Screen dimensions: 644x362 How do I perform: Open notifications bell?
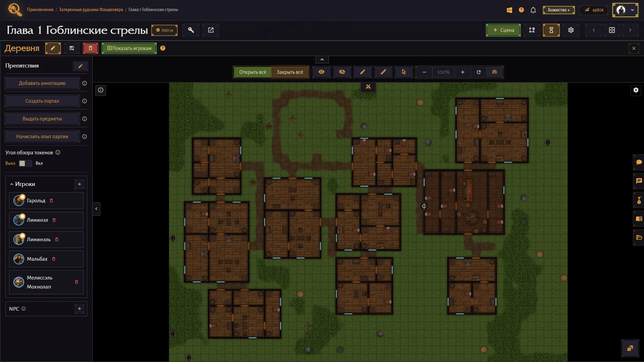[533, 10]
